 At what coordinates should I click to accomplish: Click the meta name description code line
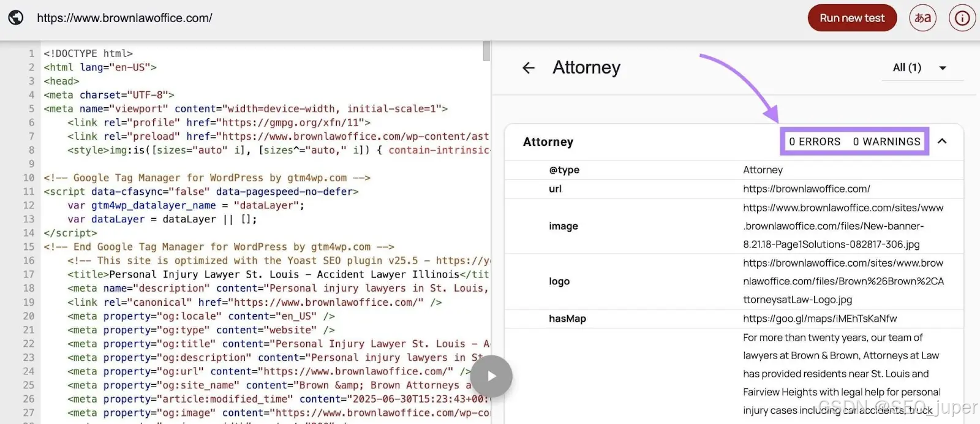pyautogui.click(x=278, y=288)
